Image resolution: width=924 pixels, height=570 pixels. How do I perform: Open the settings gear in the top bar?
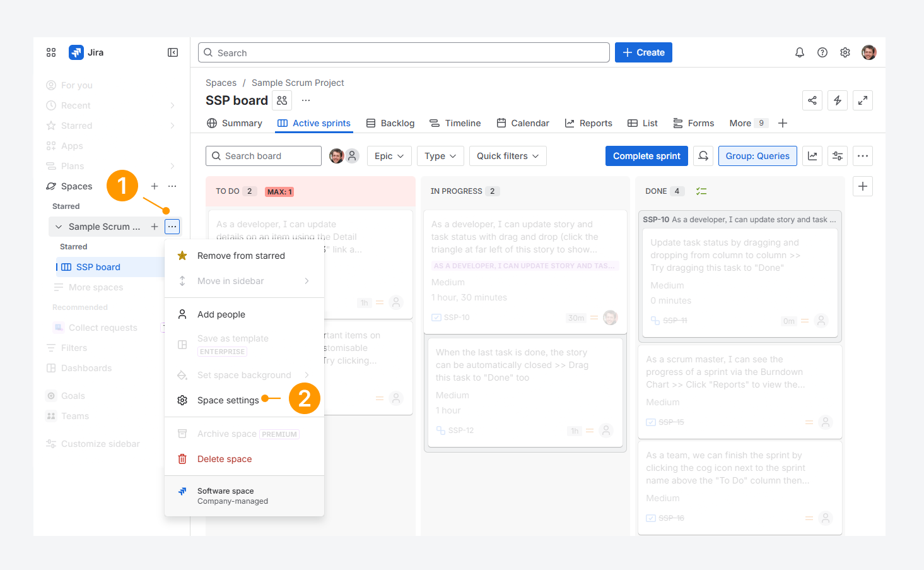click(845, 52)
